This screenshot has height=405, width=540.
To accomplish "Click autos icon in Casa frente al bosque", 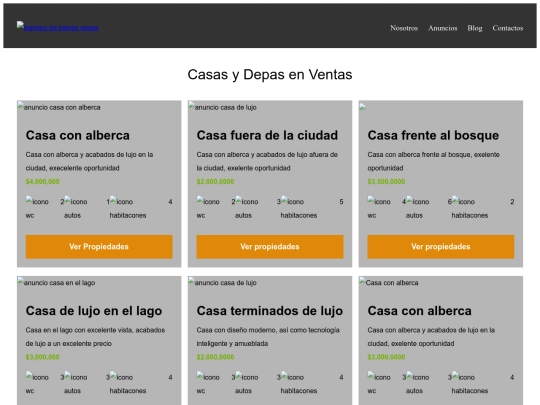I will click(417, 208).
